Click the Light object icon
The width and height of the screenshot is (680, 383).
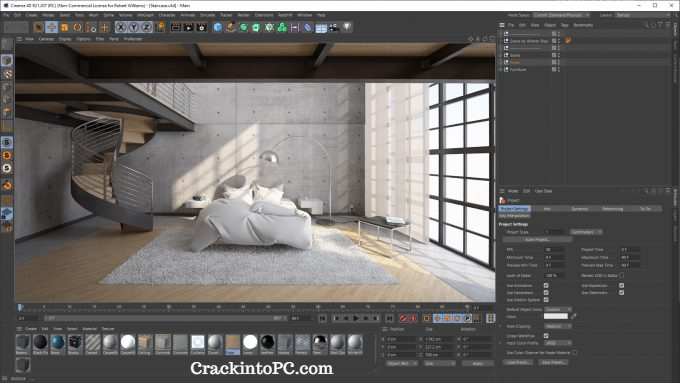click(347, 27)
